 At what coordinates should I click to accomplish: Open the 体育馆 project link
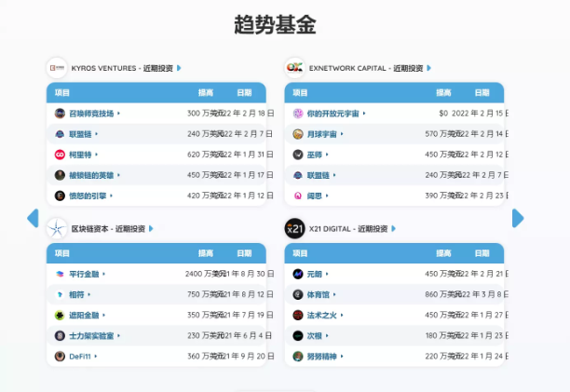coord(319,294)
